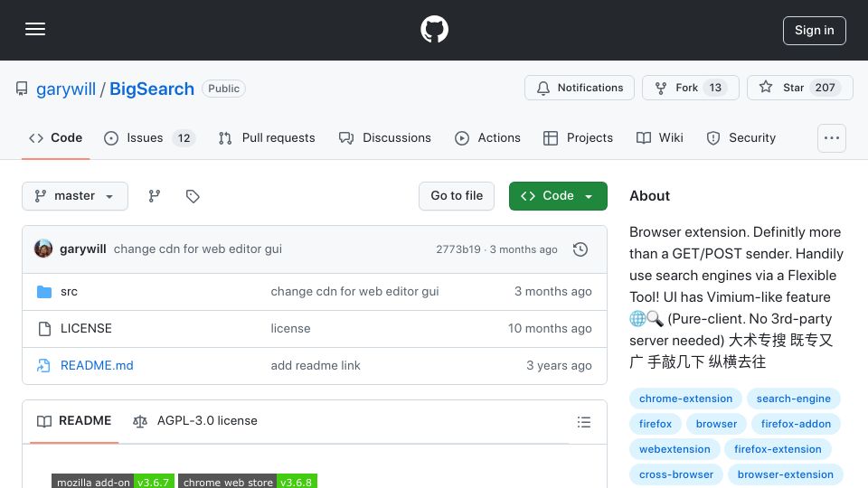Click the mozilla add-on v3.6.7 badge
The image size is (868, 488).
tap(113, 482)
